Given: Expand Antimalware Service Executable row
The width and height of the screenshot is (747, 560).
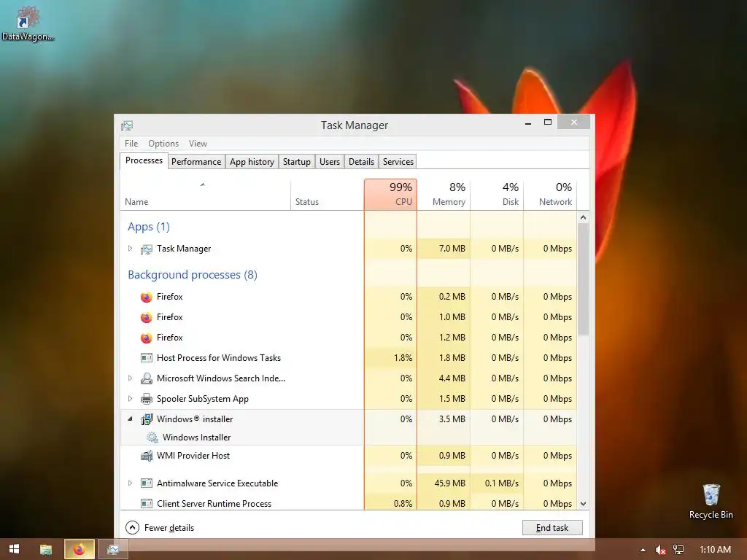Looking at the screenshot, I should [x=130, y=483].
